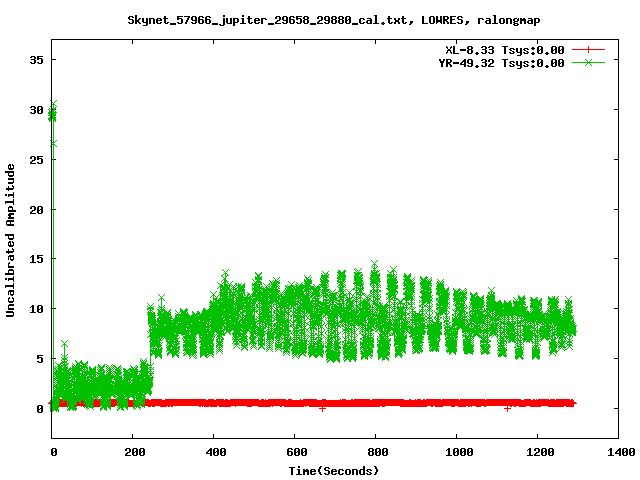Click the x-axis tick label 1200
This screenshot has width=640, height=480.
point(540,452)
